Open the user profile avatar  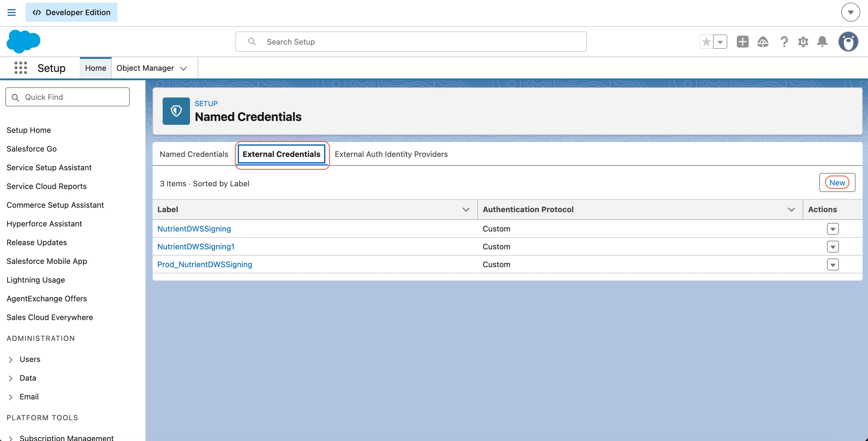coord(848,42)
